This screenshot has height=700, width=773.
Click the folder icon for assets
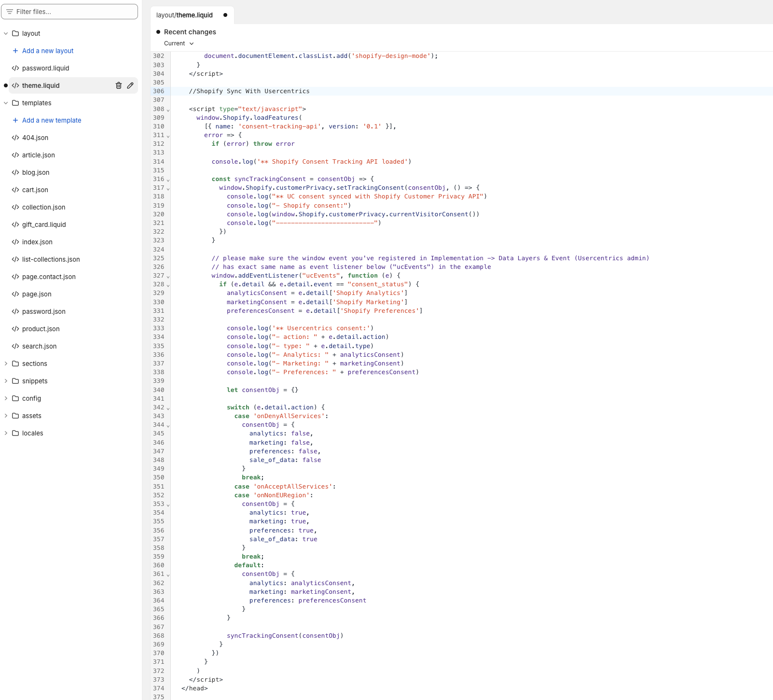[x=15, y=416]
